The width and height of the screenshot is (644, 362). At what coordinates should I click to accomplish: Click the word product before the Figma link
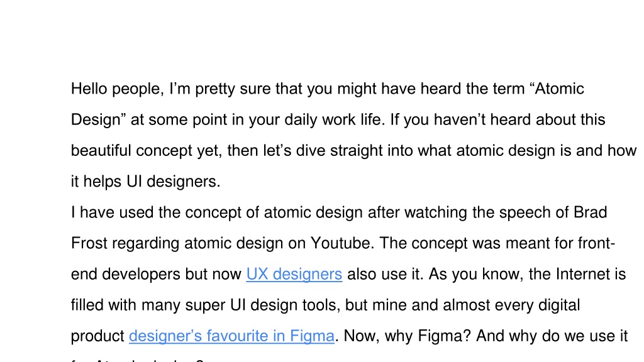tap(97, 336)
